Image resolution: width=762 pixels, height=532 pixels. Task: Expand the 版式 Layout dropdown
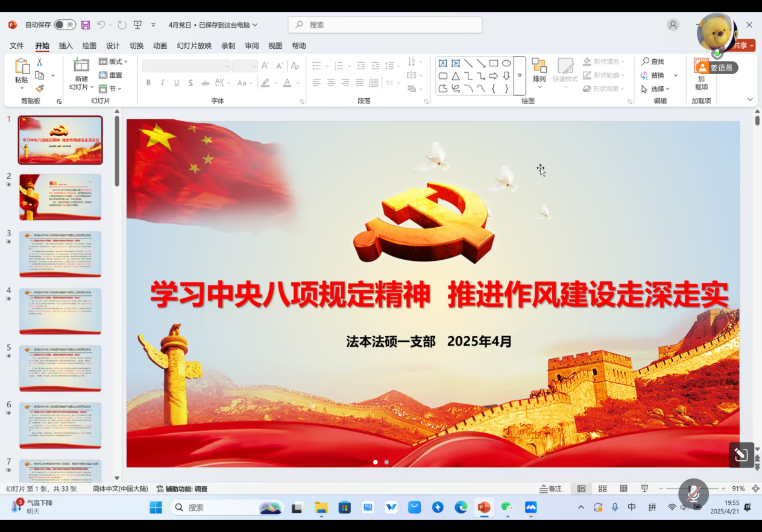[x=113, y=61]
